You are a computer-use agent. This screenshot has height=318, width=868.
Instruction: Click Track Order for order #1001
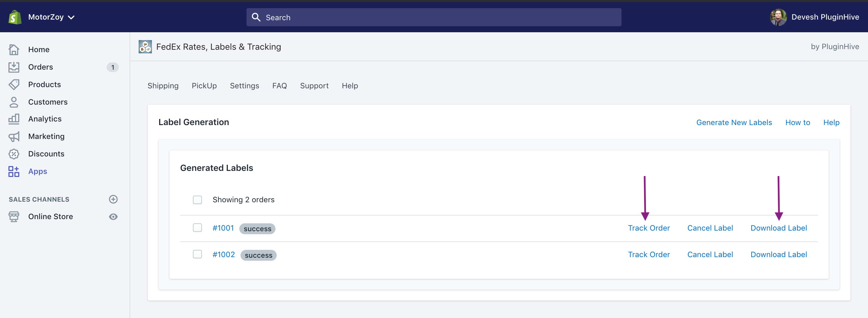tap(649, 228)
